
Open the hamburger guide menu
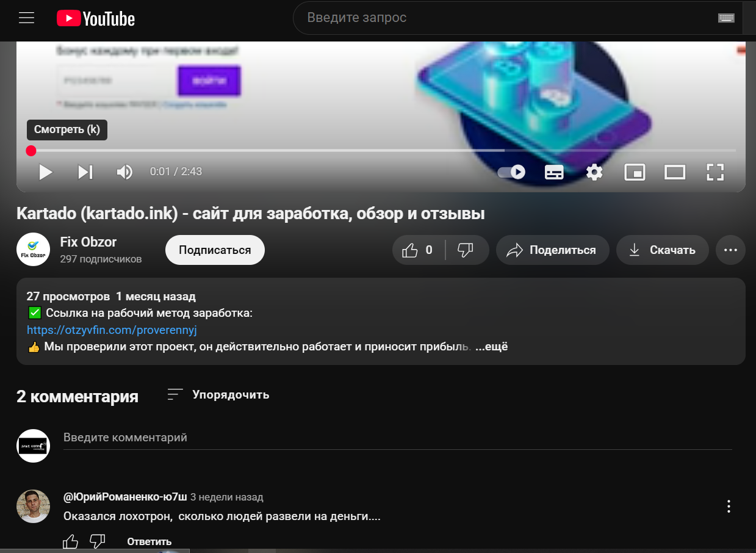(x=26, y=18)
